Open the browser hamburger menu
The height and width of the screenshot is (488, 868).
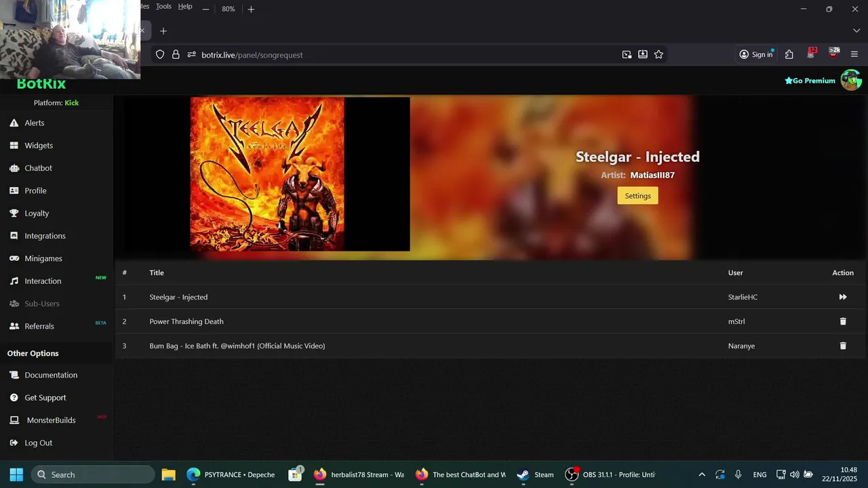[x=854, y=55]
